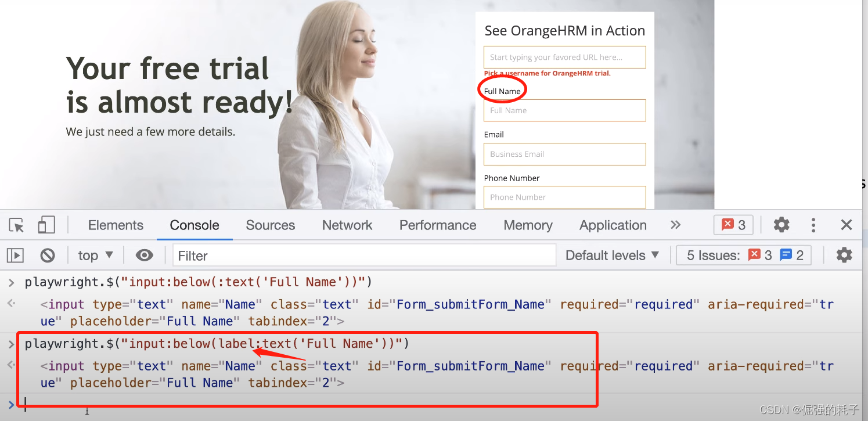The image size is (868, 421).
Task: Open the top context dropdown
Action: [x=95, y=256]
